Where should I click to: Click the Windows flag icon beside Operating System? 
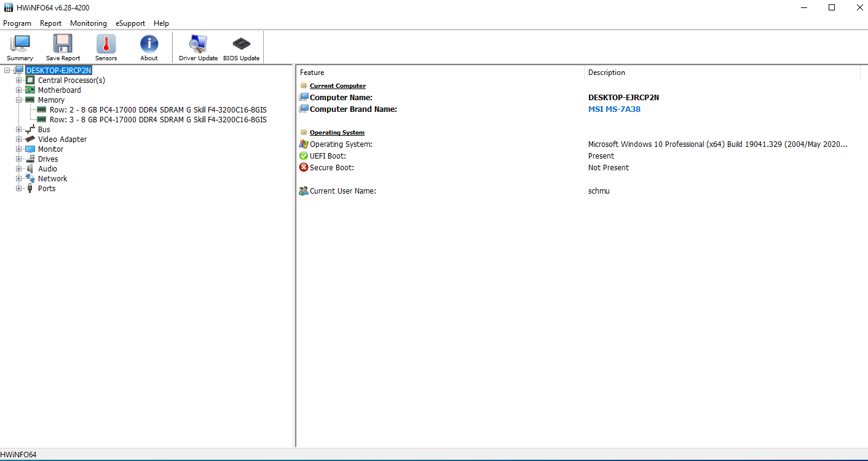coord(304,144)
